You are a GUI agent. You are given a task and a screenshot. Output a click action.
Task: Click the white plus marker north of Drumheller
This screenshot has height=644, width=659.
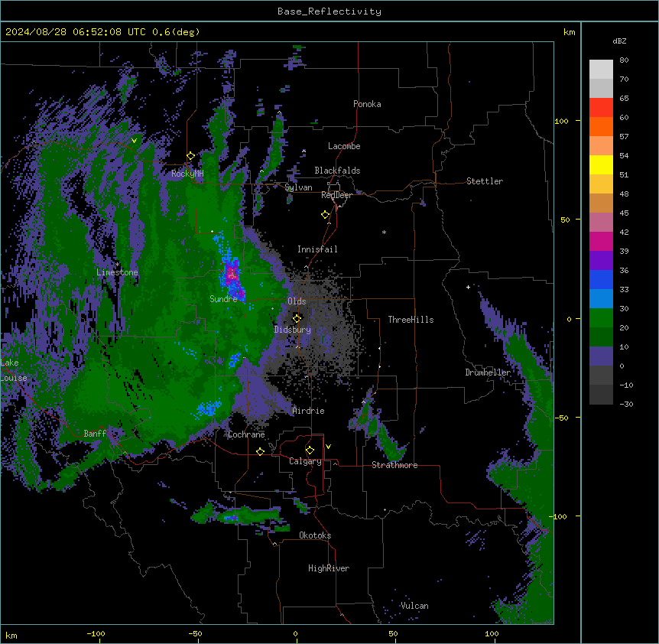[x=468, y=287]
